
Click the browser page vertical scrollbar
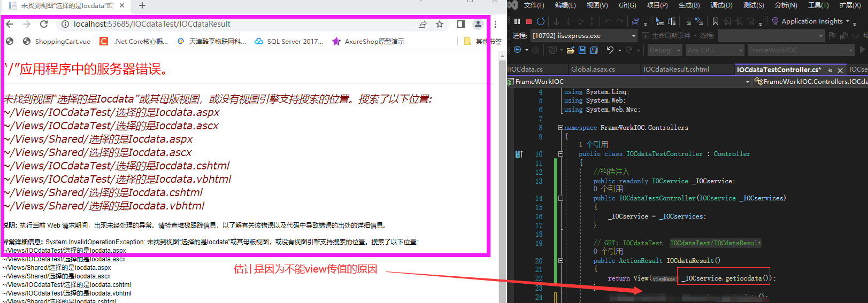coord(502,176)
